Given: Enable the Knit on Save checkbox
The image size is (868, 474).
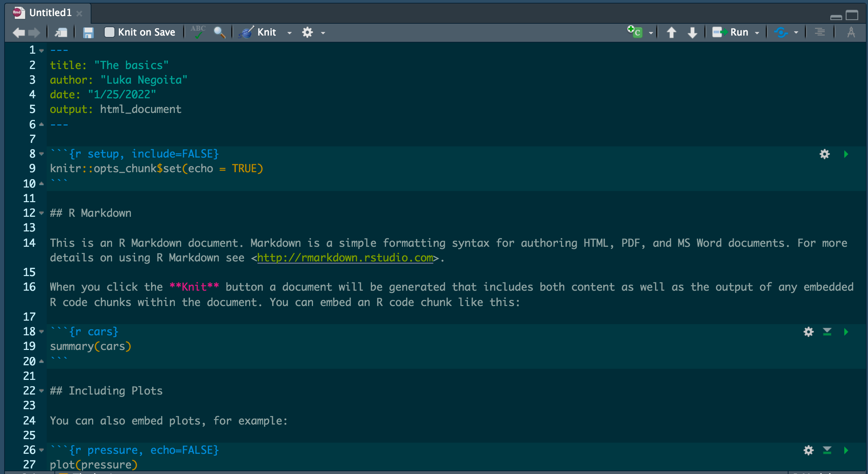Looking at the screenshot, I should click(x=110, y=32).
